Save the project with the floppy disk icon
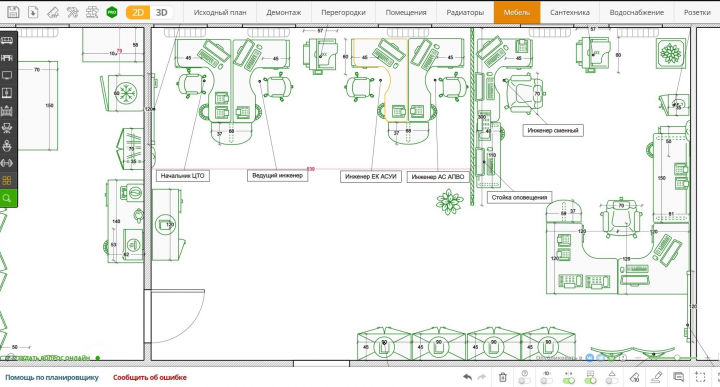This screenshot has width=720, height=387. tap(13, 12)
